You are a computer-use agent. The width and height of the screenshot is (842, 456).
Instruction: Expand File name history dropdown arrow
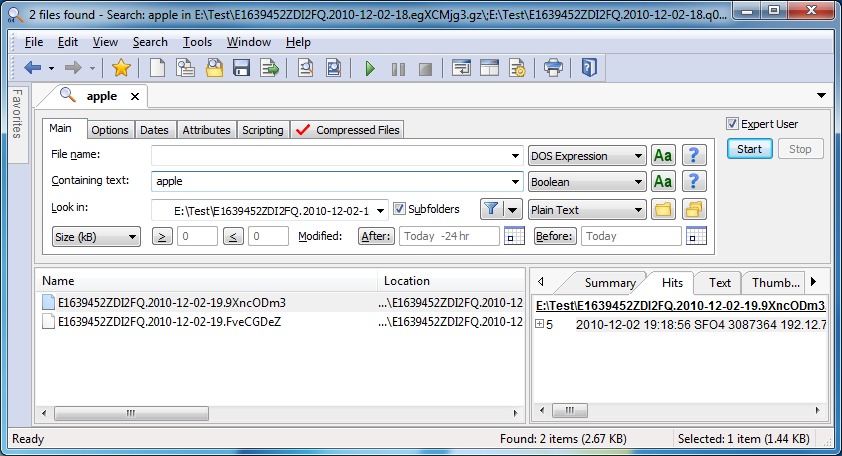(515, 156)
